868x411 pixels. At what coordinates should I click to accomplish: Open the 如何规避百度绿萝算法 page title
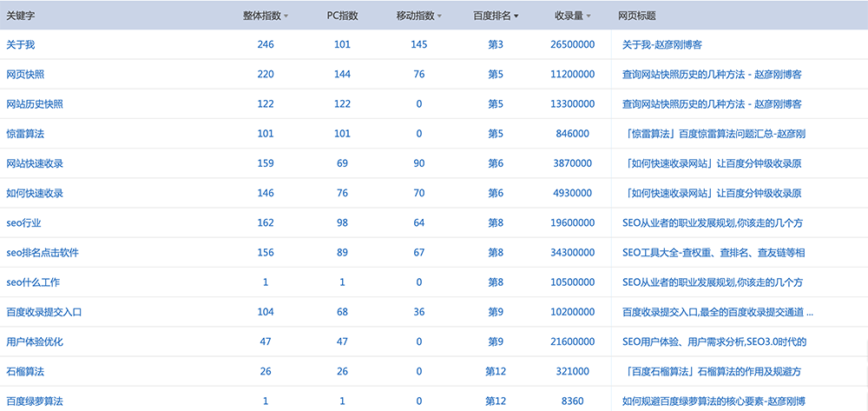coord(713,401)
